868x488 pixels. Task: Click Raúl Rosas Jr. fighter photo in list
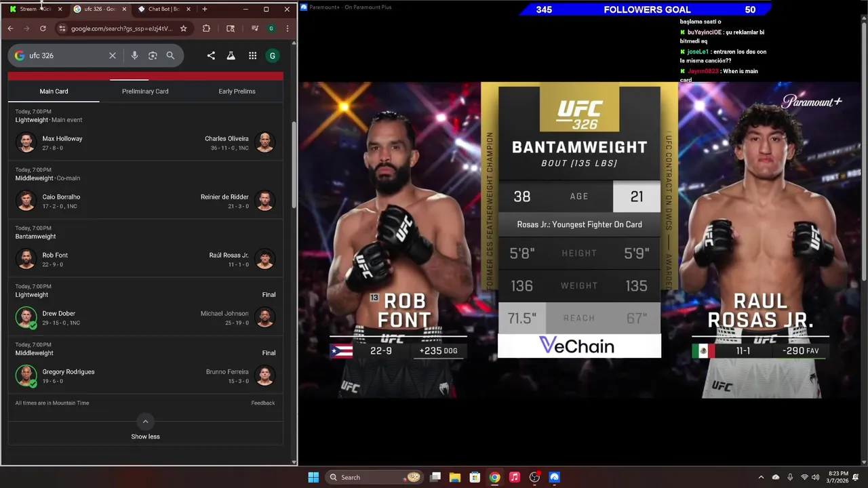click(x=264, y=259)
